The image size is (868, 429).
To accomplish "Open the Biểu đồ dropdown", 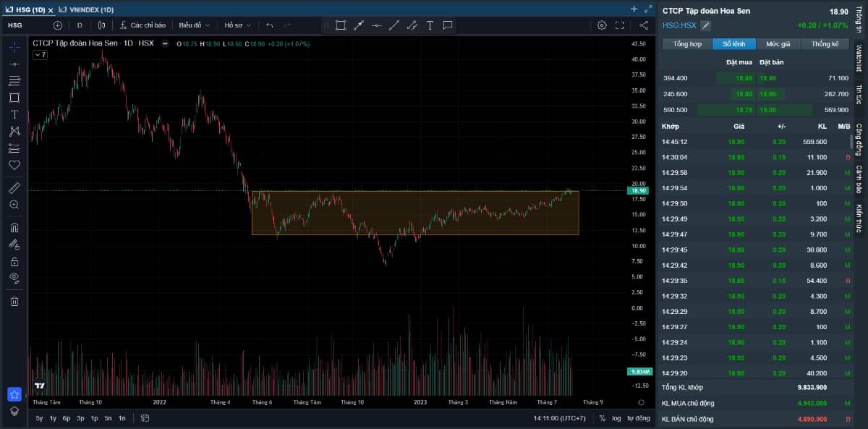I will coord(194,25).
